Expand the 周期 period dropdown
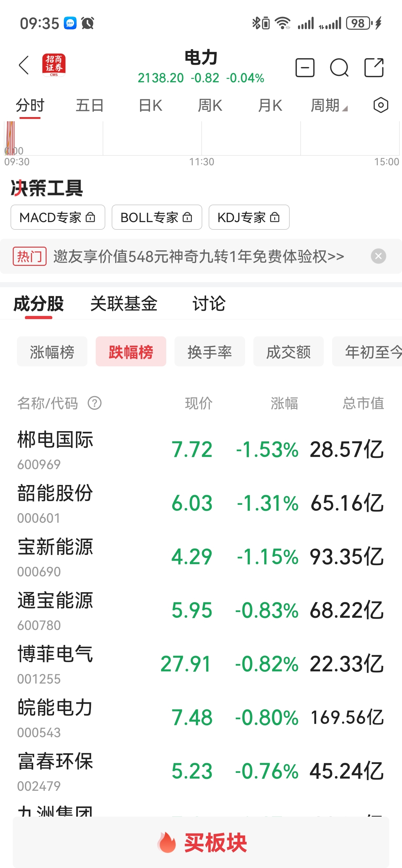402x868 pixels. (x=329, y=106)
